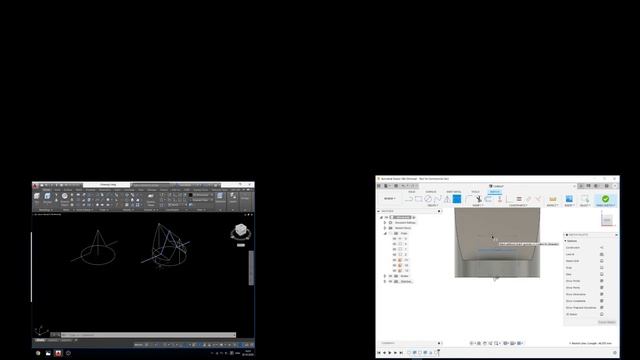Image resolution: width=640 pixels, height=360 pixels.
Task: Click the blue highlighted Create tool in Fusion
Action: (457, 199)
